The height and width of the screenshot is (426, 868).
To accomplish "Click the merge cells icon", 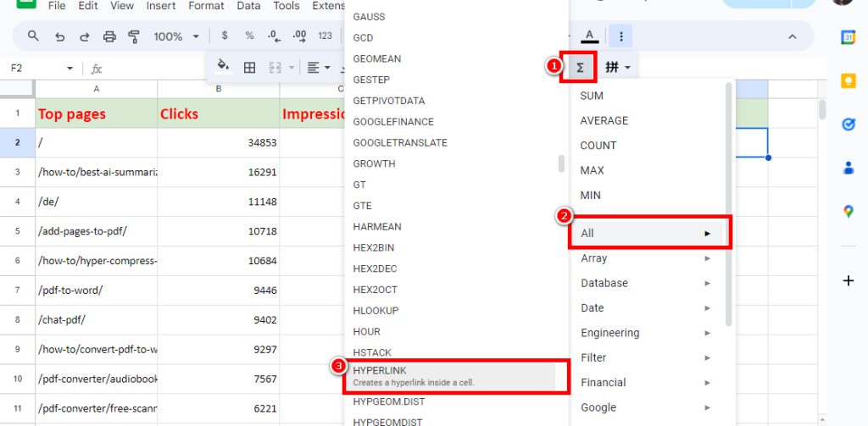I will coord(275,68).
